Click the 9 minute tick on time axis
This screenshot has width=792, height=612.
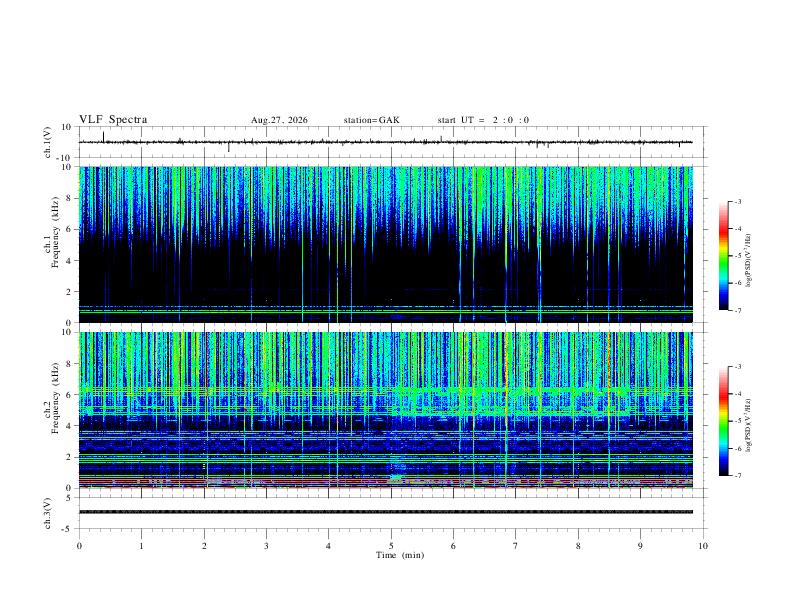pyautogui.click(x=640, y=546)
